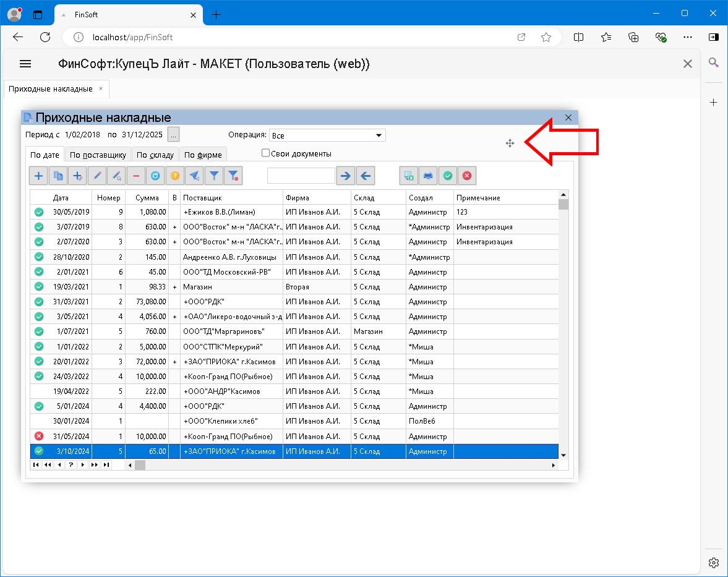Click the green checkmark toolbar button
The width and height of the screenshot is (728, 577).
(x=447, y=176)
